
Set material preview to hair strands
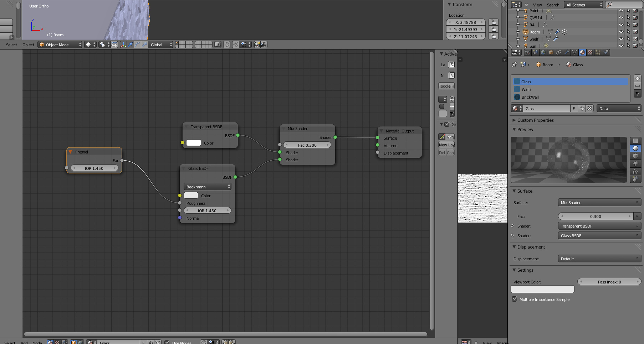click(x=635, y=172)
